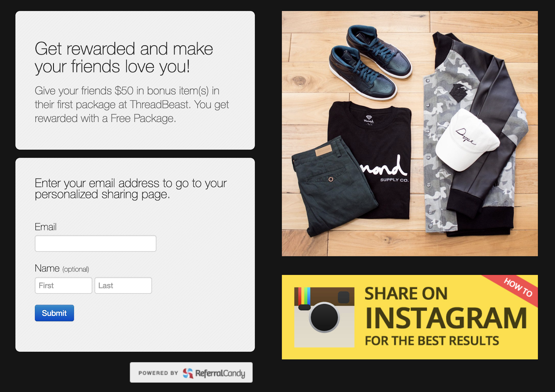Click the blue Submit button

pyautogui.click(x=54, y=313)
